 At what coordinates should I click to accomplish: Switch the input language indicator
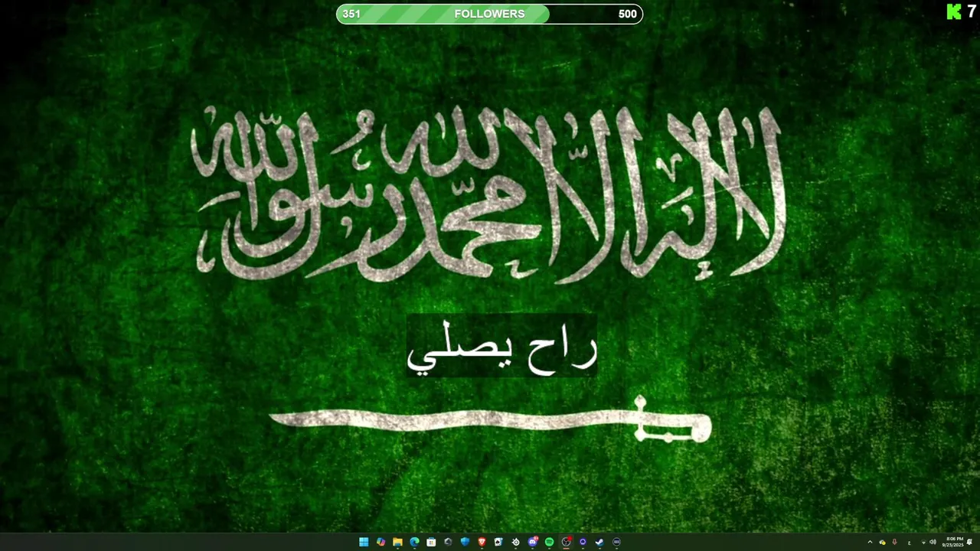[910, 543]
